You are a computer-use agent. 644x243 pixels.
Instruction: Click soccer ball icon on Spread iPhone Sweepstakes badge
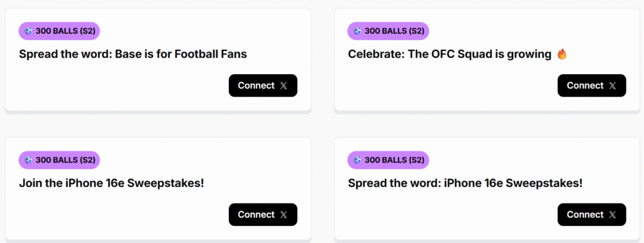click(x=357, y=160)
